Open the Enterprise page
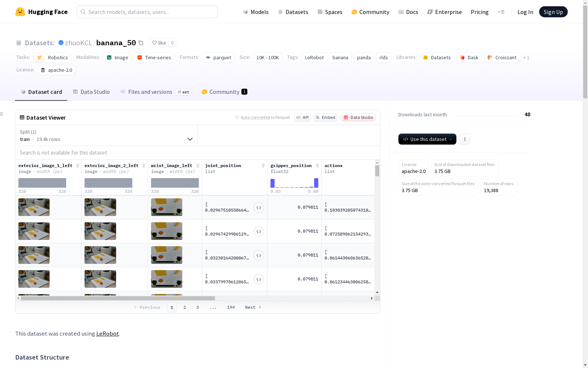 445,12
